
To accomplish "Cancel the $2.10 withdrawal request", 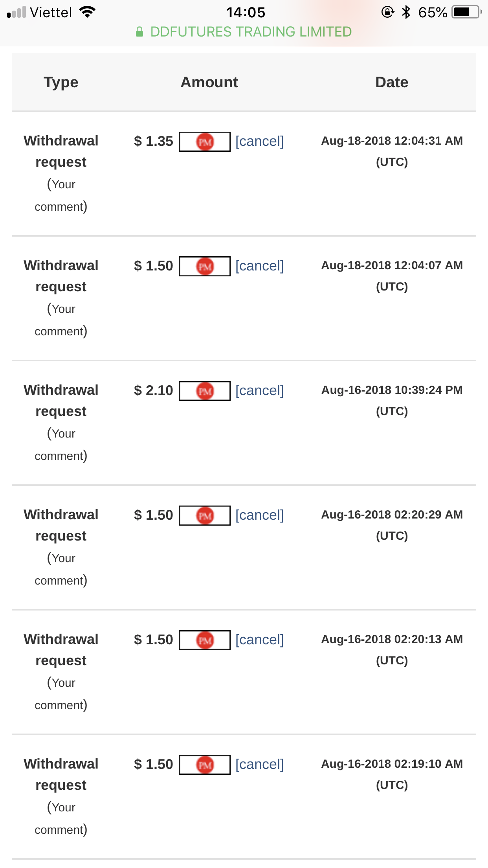I will [x=259, y=391].
